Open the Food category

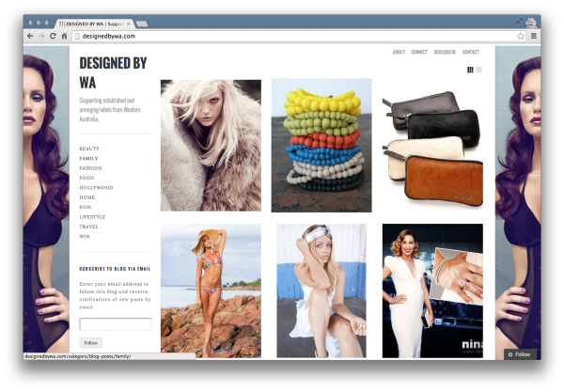point(86,178)
